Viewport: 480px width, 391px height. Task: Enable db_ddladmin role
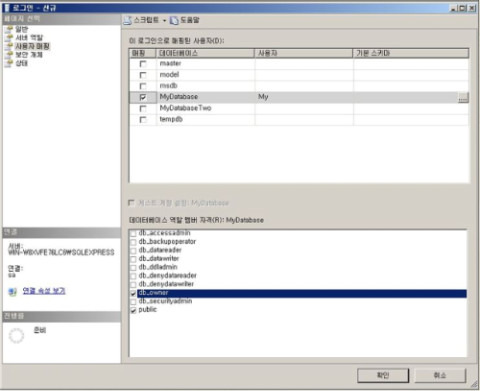tap(133, 267)
